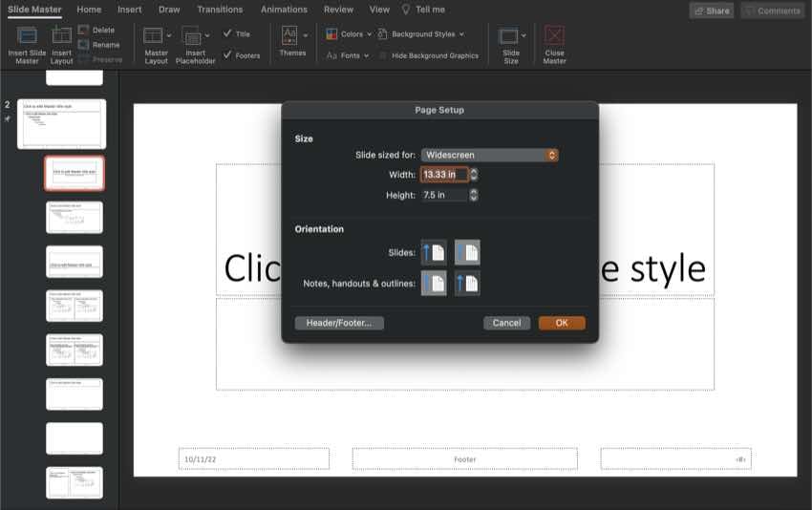This screenshot has width=812, height=510.
Task: Select landscape orientation for notes and handouts
Action: pos(467,283)
